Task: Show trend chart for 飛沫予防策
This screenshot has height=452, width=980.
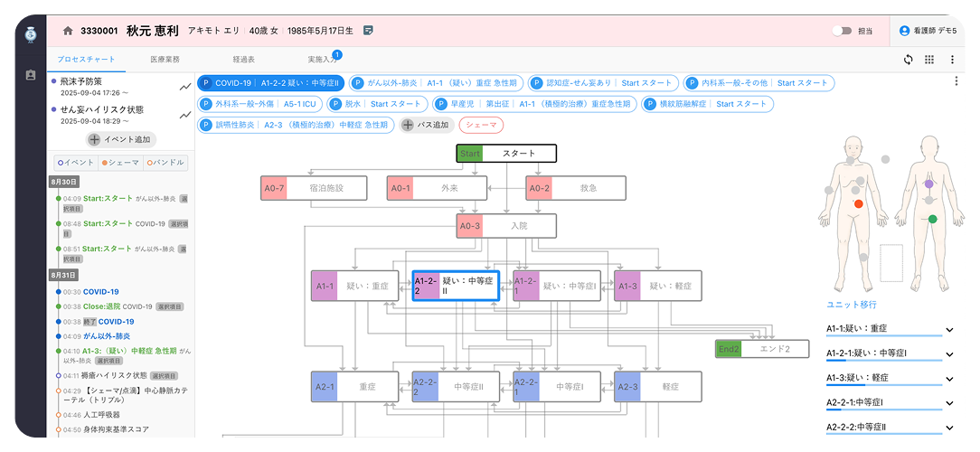Action: 185,87
